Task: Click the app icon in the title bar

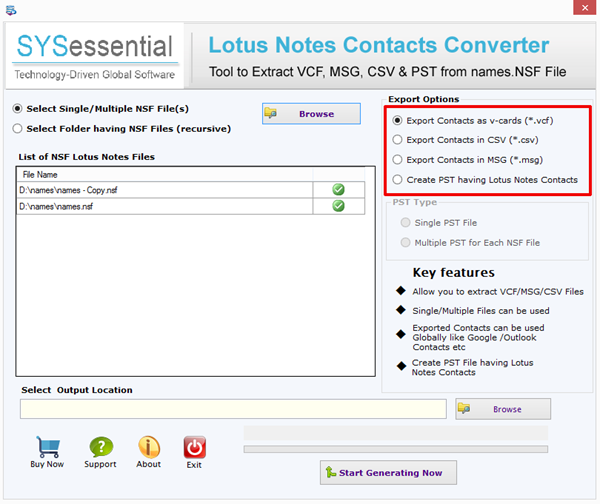Action: [x=11, y=10]
